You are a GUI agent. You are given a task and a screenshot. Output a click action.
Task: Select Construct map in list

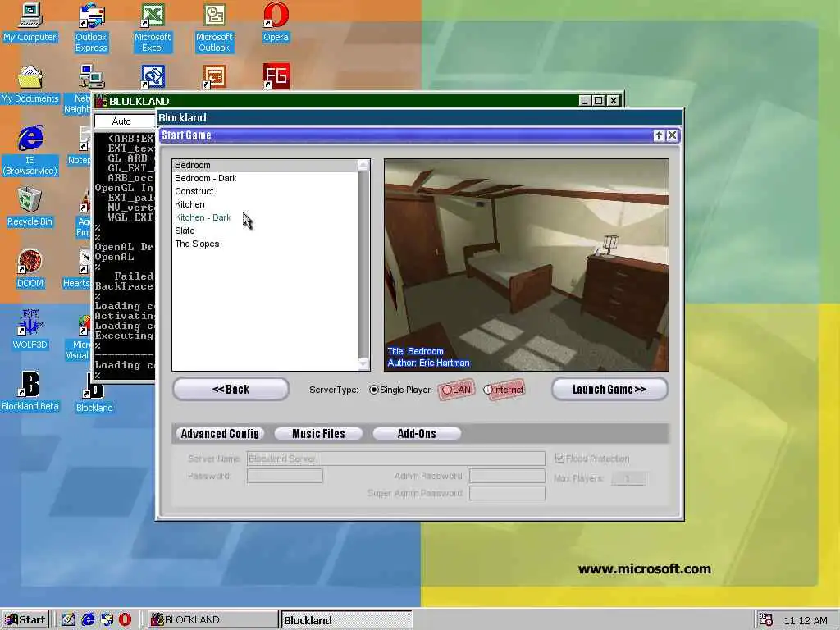[x=265, y=191]
